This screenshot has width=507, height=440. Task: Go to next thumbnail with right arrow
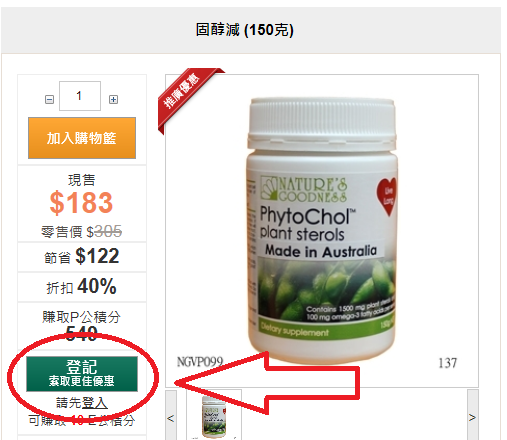pyautogui.click(x=473, y=417)
